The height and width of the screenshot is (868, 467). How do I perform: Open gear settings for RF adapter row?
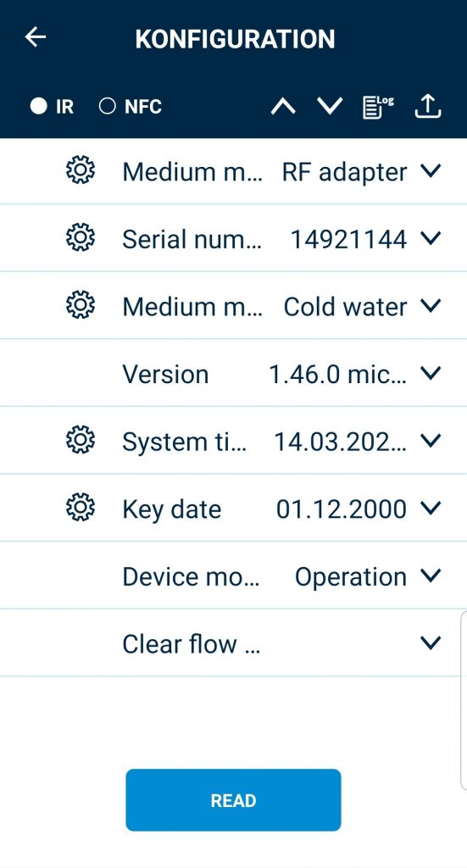tap(81, 170)
